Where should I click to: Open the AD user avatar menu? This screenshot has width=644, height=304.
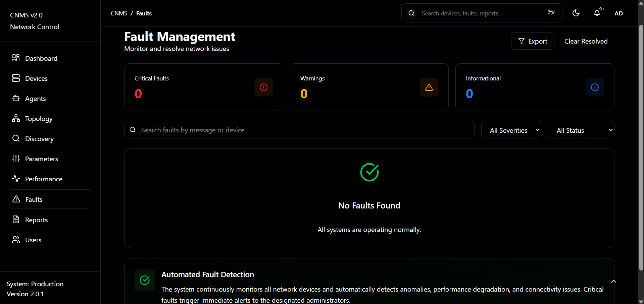(x=618, y=13)
